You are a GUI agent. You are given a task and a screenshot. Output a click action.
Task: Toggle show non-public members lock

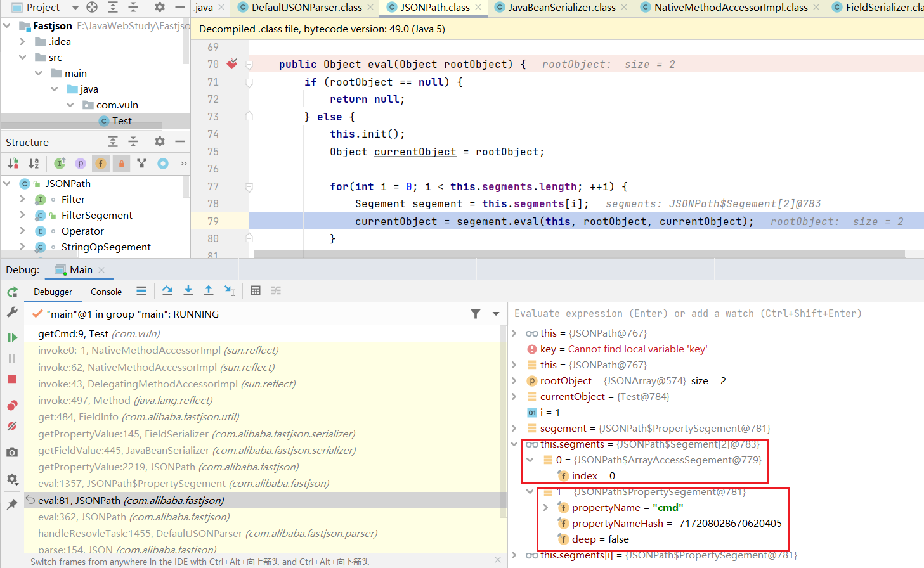(122, 163)
